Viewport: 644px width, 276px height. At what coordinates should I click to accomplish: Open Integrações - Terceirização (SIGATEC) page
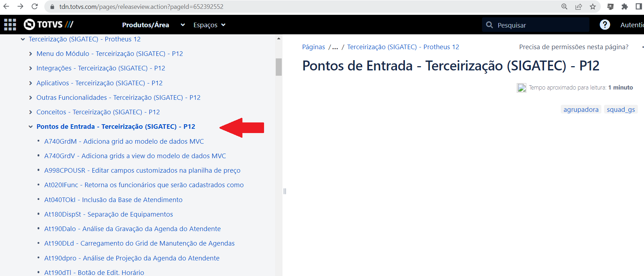tap(101, 68)
